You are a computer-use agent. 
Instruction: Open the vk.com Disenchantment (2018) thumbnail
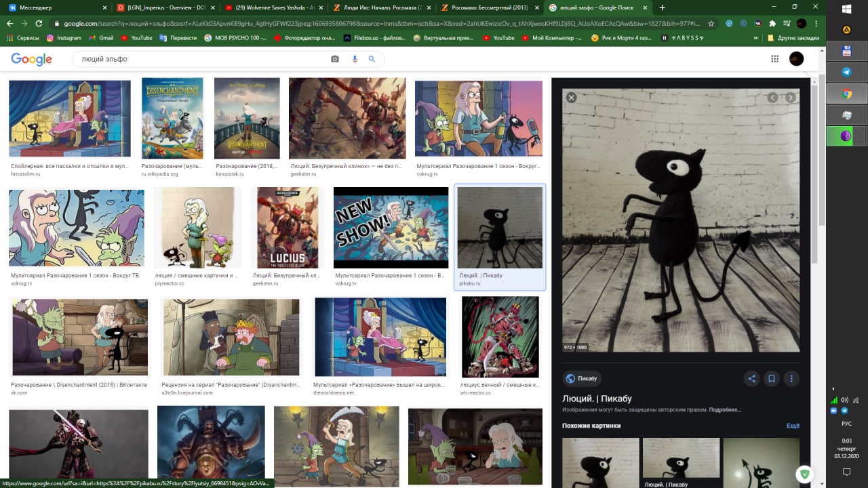pyautogui.click(x=80, y=338)
